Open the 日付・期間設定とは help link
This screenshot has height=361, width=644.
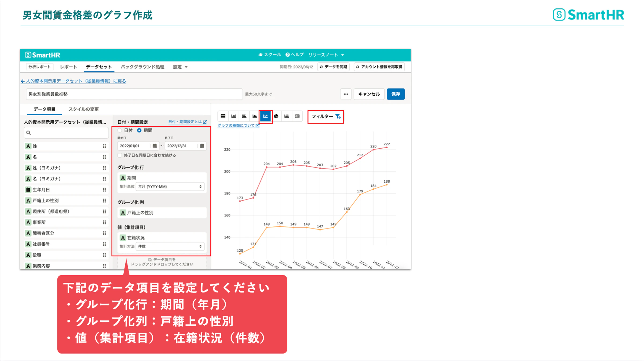pyautogui.click(x=187, y=122)
